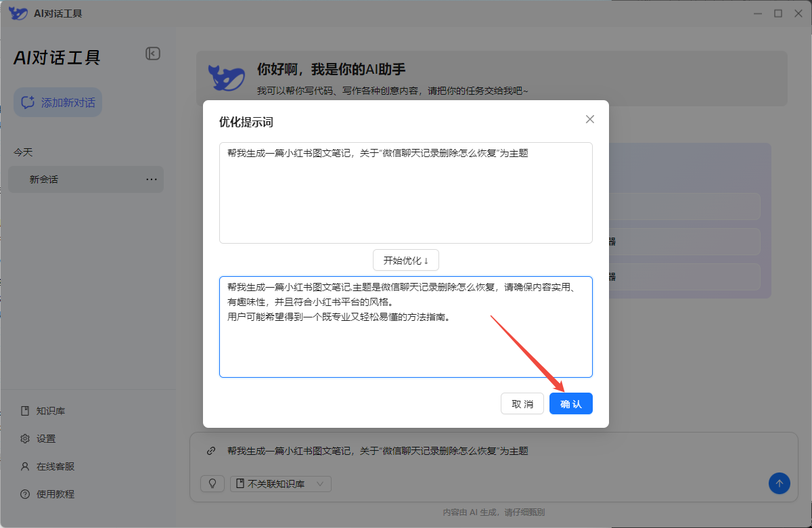
Task: Cancel with the 取消 button
Action: click(522, 404)
